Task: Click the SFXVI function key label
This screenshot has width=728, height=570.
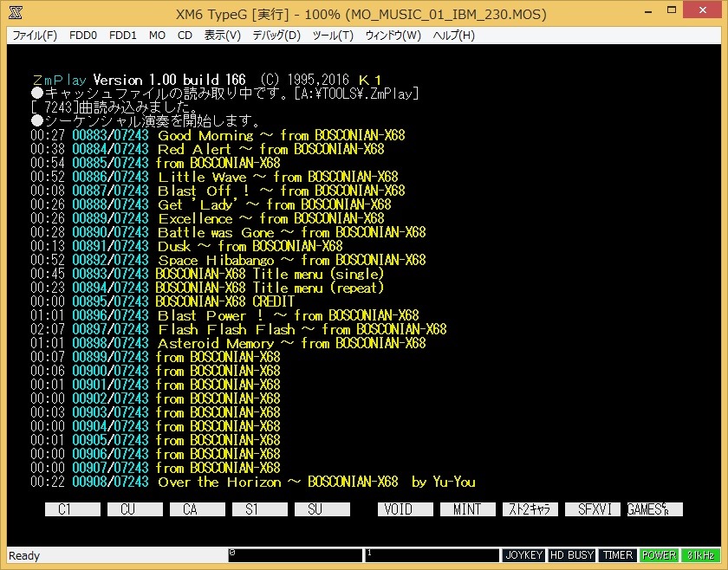Action: pos(593,509)
